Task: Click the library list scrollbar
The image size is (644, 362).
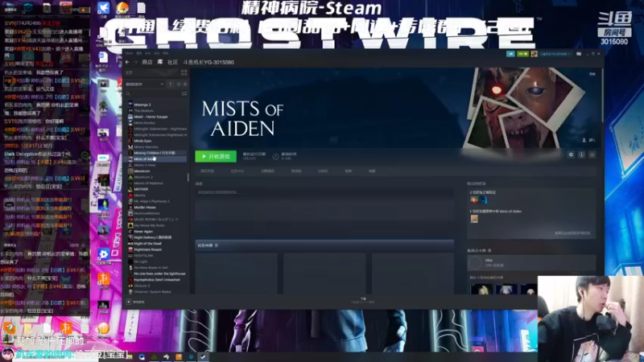Action: (188, 177)
